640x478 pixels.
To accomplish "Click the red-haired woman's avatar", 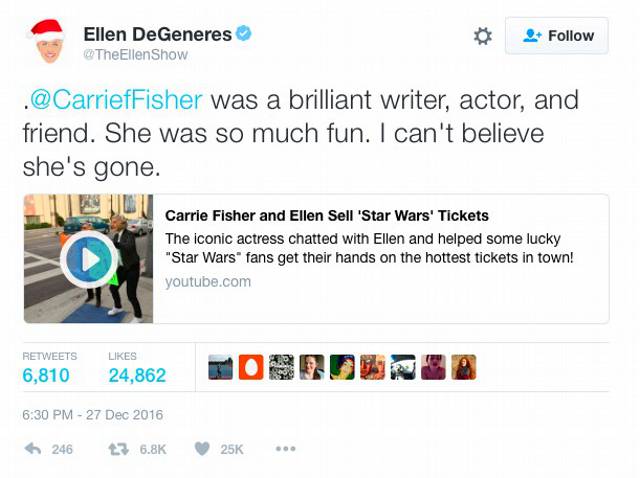I will coord(464,367).
